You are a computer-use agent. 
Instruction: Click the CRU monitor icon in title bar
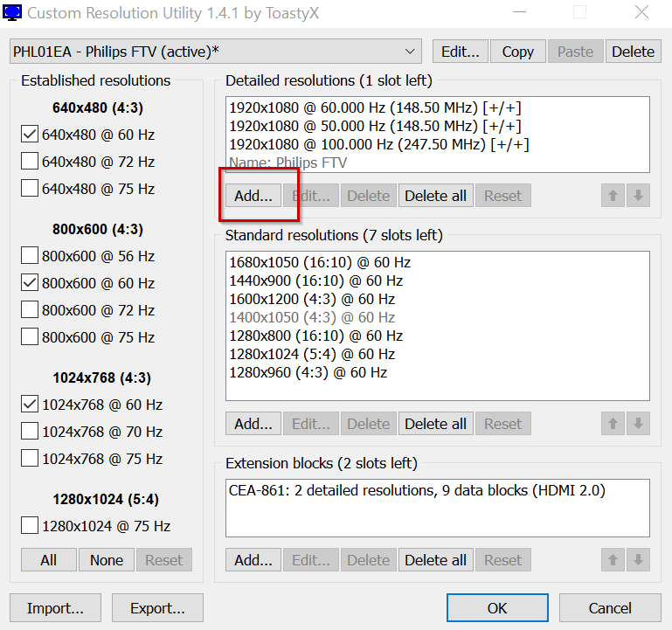click(12, 13)
